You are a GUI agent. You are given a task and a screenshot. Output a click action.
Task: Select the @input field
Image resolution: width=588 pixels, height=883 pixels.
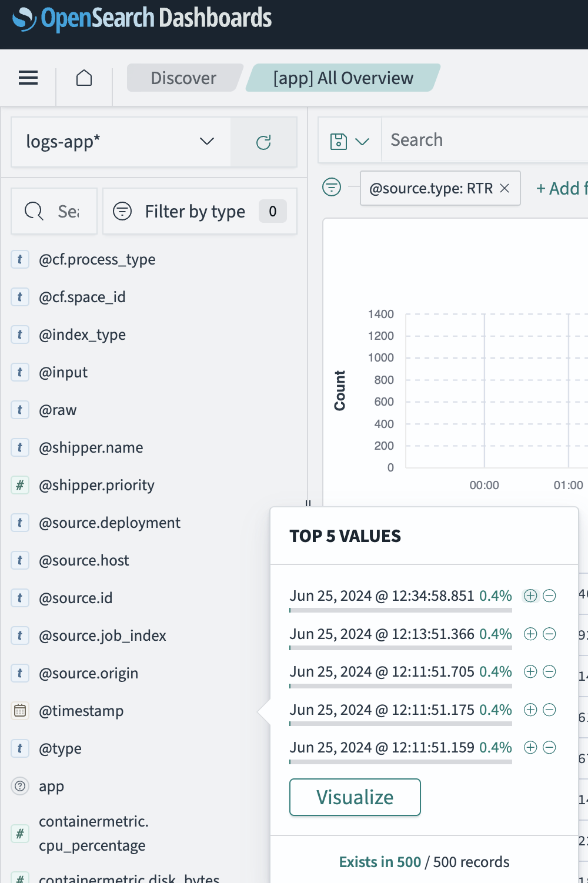pyautogui.click(x=63, y=372)
